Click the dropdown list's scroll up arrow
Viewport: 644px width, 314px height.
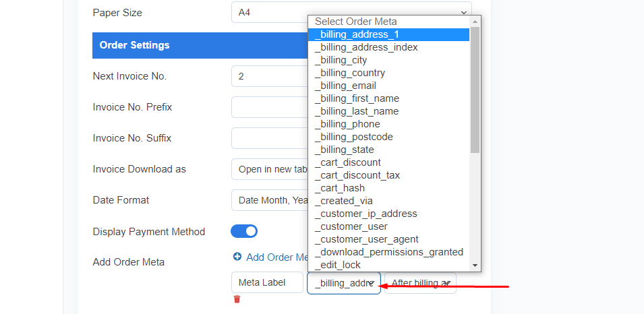[475, 22]
